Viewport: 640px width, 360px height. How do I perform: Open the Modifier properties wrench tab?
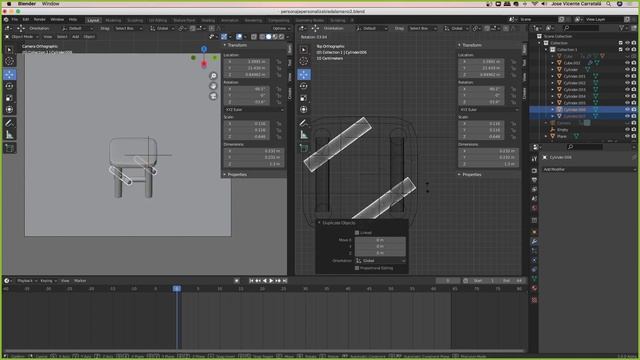(534, 242)
